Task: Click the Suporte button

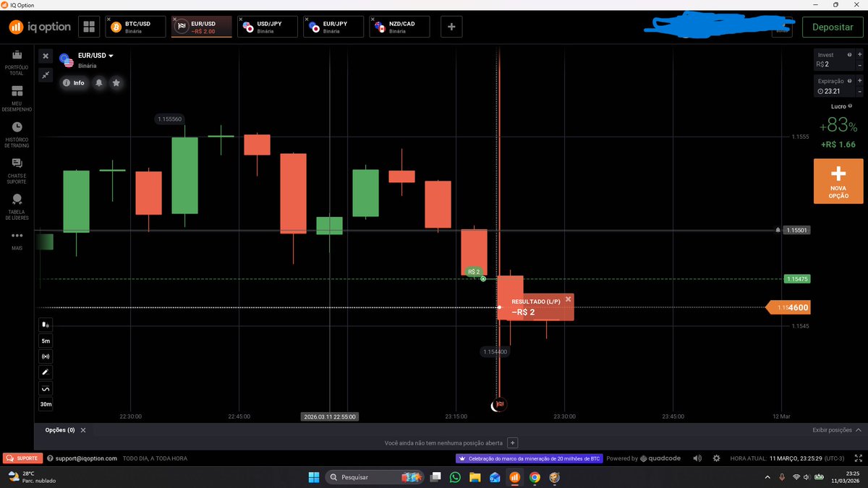Action: pos(22,458)
